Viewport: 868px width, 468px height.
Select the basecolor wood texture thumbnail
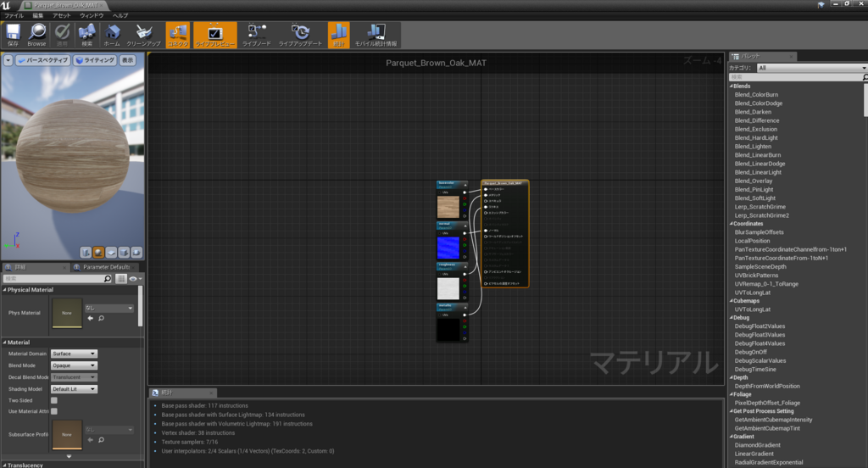coord(448,207)
